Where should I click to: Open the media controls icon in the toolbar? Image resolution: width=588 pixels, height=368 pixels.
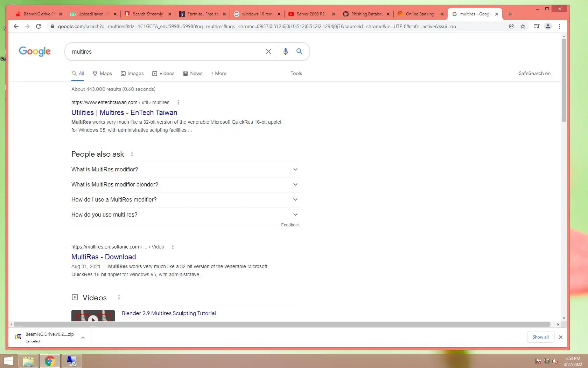[x=537, y=26]
